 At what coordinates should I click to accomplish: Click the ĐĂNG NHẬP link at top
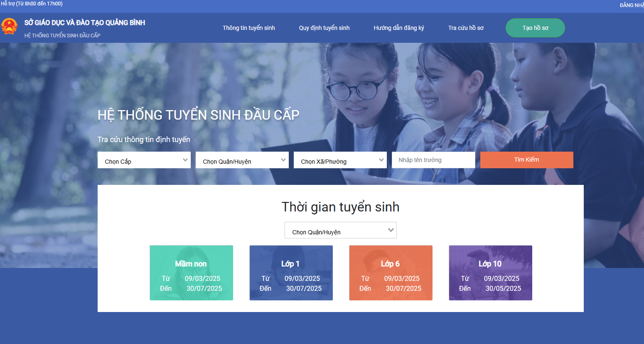click(632, 5)
